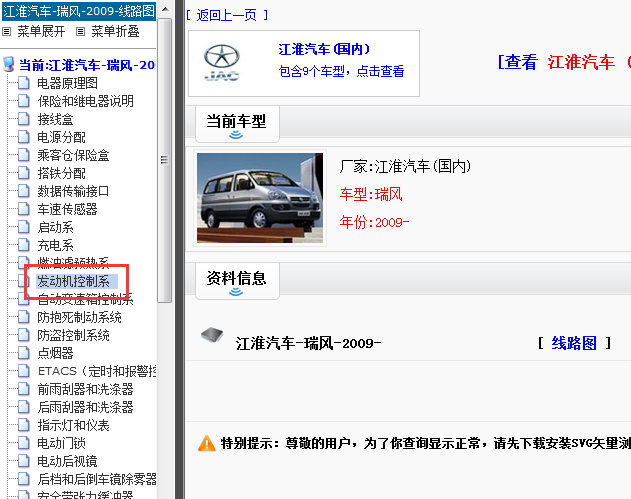Click the document icon next to 乘客仓保险盒

[x=24, y=155]
